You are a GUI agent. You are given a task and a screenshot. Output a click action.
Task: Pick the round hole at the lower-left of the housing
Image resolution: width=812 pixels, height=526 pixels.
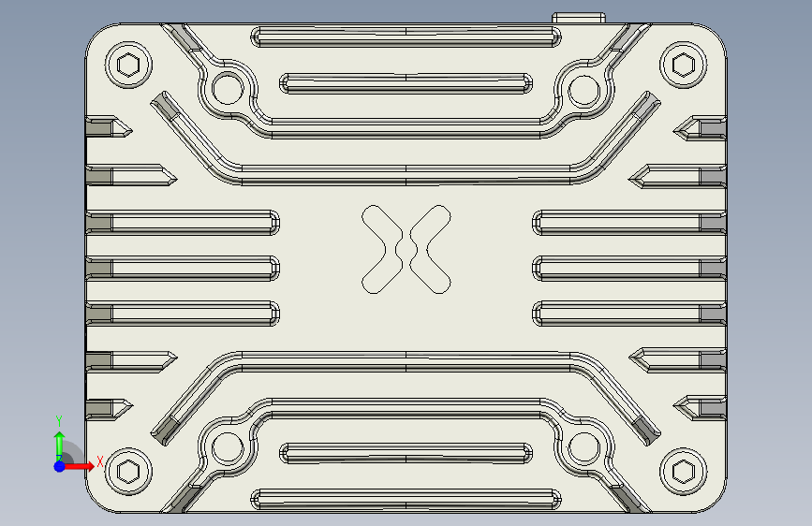click(228, 447)
